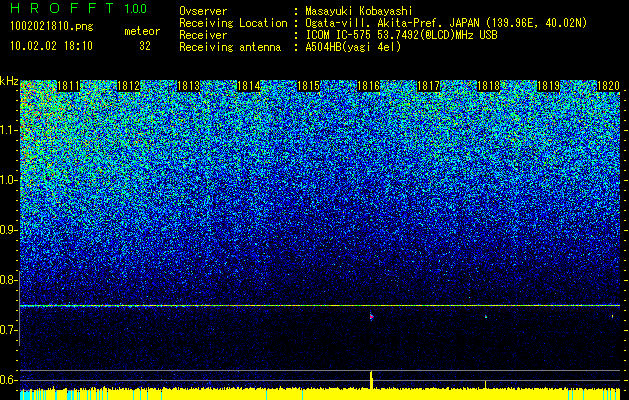The height and width of the screenshot is (400, 629).
Task: Click the Receiving antenna label
Action: coord(230,47)
